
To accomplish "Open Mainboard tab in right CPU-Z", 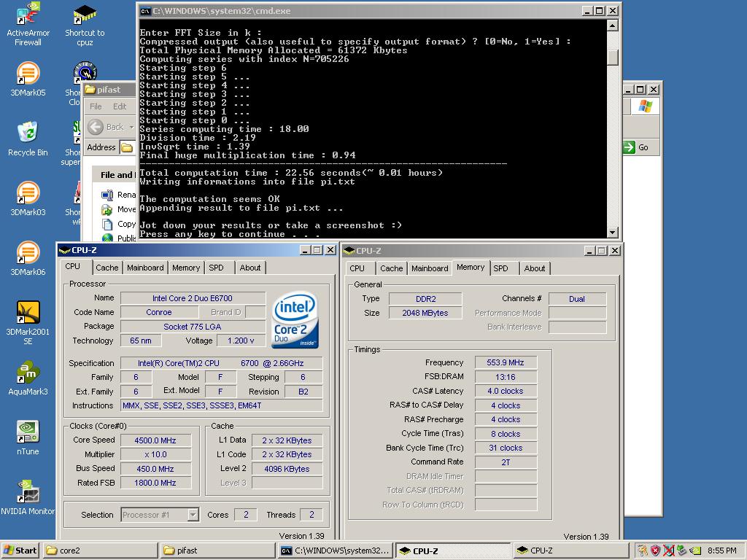I will click(430, 268).
